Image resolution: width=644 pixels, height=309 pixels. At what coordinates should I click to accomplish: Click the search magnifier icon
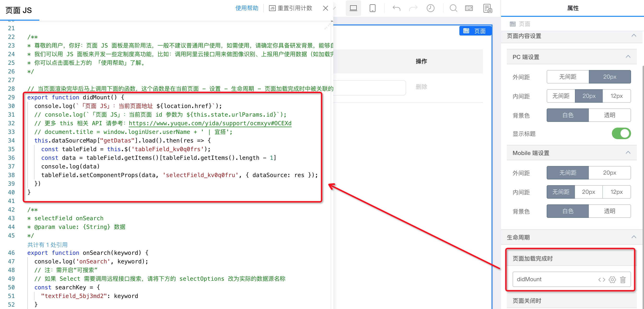(x=453, y=8)
